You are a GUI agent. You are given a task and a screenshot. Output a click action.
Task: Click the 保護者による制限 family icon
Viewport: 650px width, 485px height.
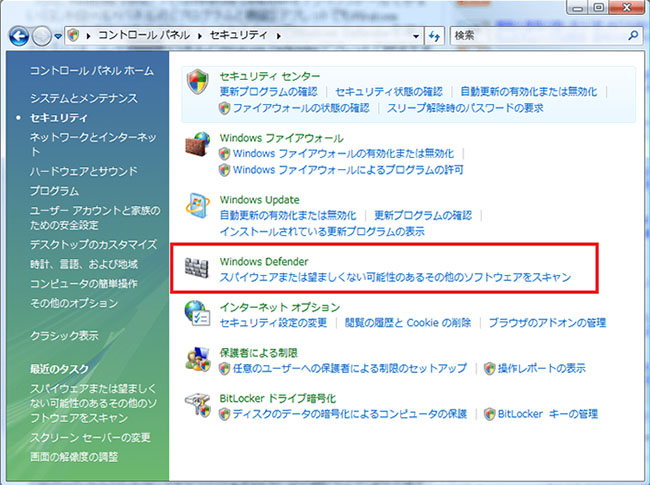(x=197, y=359)
